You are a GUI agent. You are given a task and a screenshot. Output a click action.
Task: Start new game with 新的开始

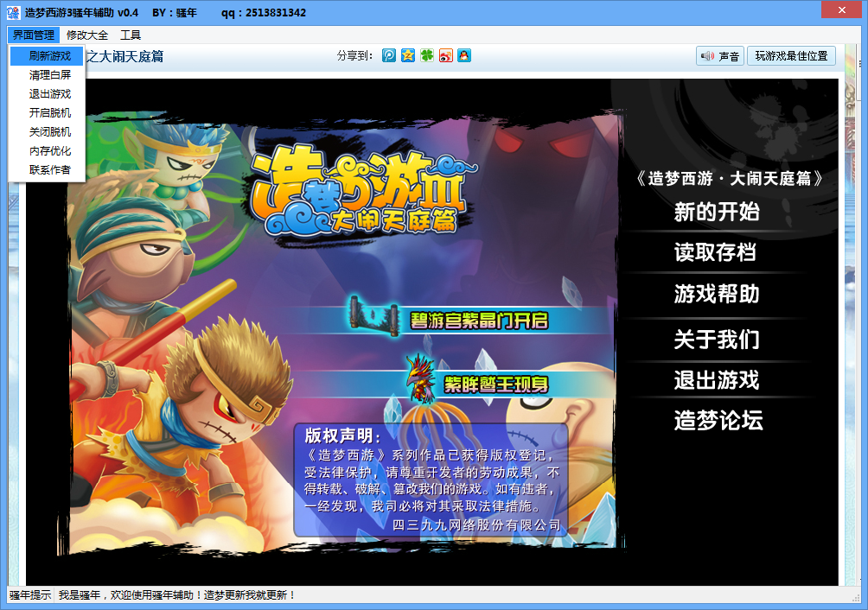coord(717,212)
